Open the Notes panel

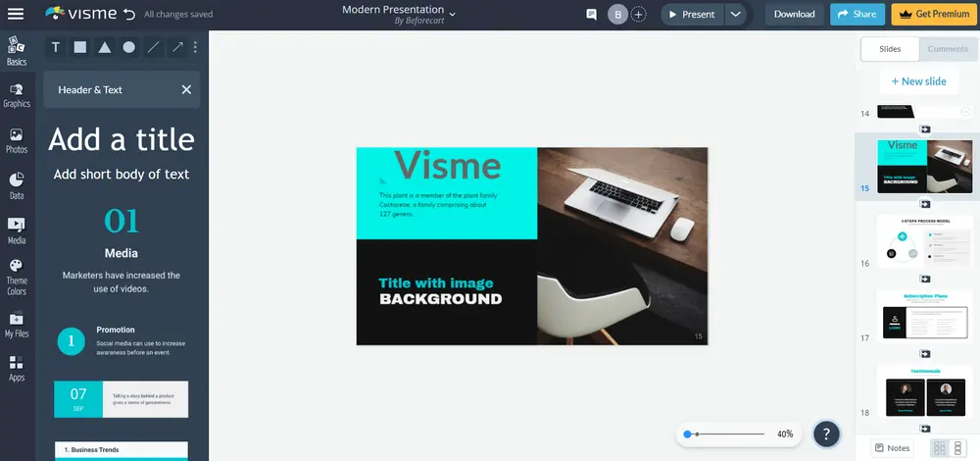tap(893, 448)
